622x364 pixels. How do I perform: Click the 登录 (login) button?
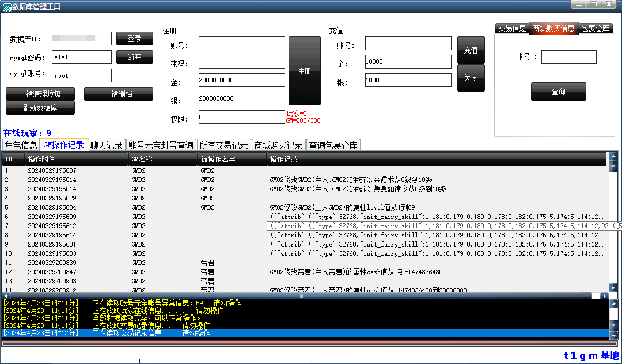135,39
